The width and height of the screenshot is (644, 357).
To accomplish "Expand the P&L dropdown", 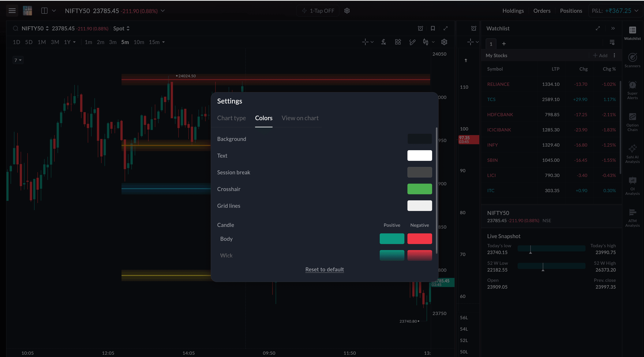I will click(x=636, y=11).
